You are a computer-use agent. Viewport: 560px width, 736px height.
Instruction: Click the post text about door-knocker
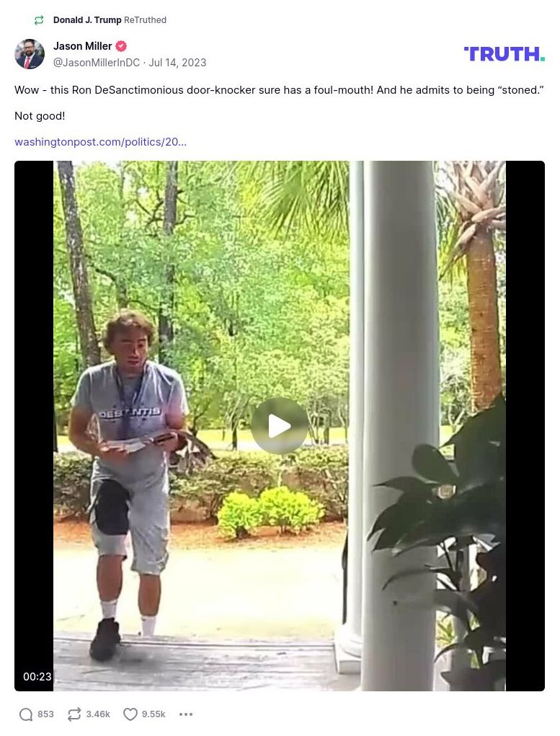pos(279,90)
